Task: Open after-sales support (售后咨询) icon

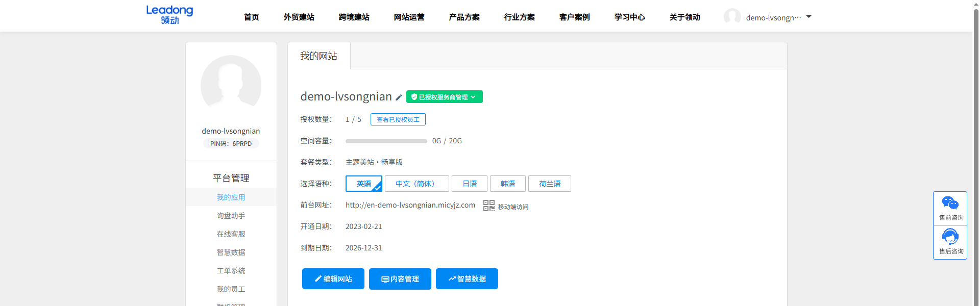Action: tap(950, 242)
